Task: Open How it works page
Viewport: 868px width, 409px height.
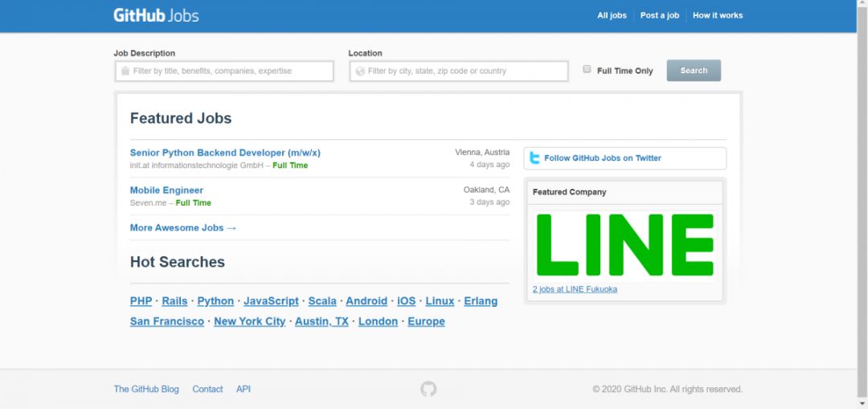Action: [x=718, y=15]
